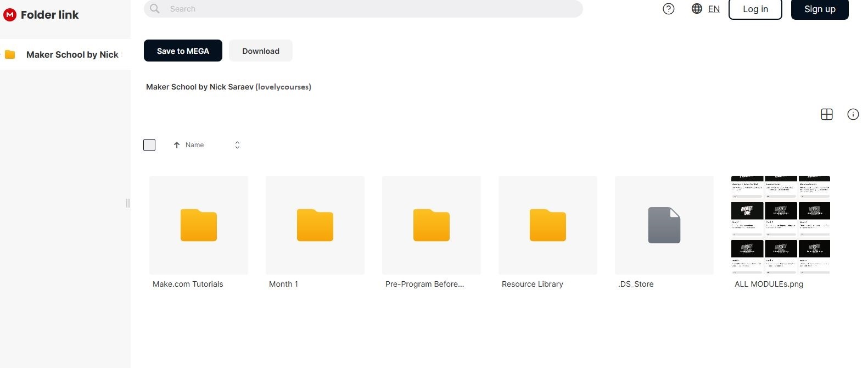Screen dimensions: 868x368
Task: Click into the Search field
Action: pyautogui.click(x=362, y=9)
